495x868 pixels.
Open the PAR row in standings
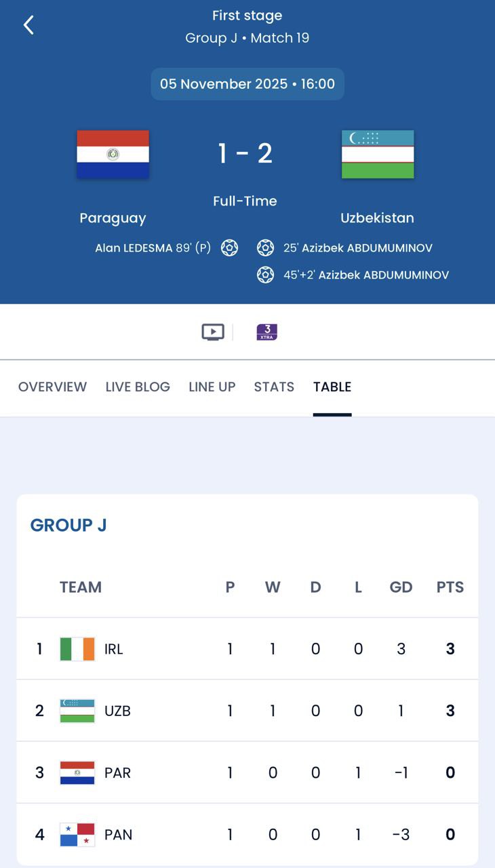click(248, 773)
